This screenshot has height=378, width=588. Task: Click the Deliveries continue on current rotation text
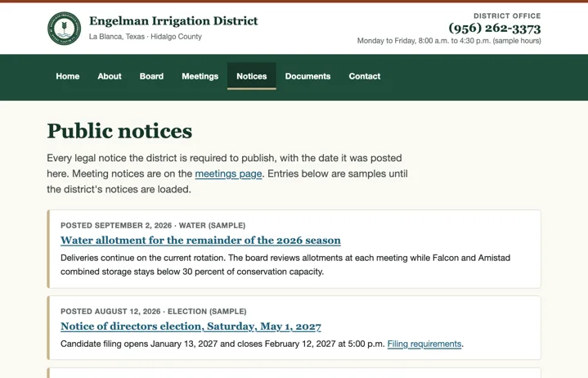(285, 265)
